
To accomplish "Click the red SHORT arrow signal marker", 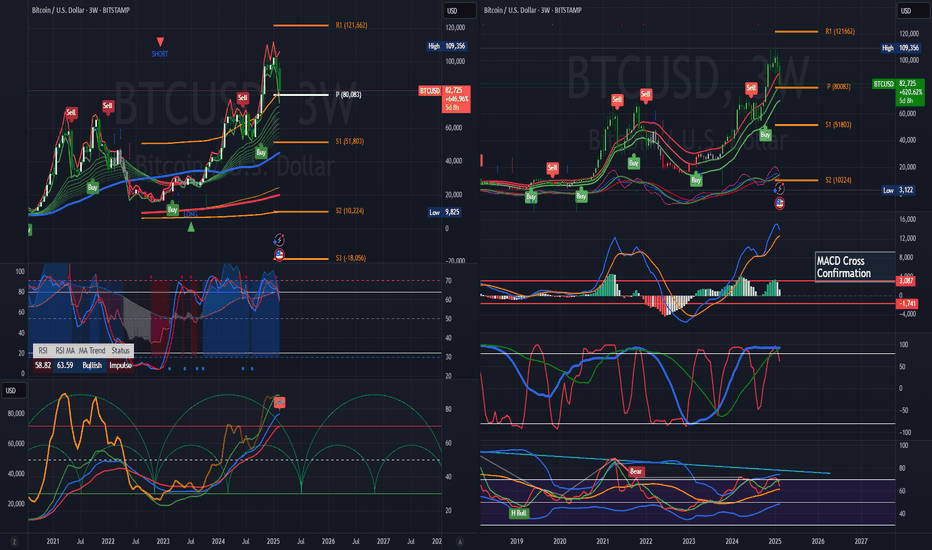I will click(160, 42).
